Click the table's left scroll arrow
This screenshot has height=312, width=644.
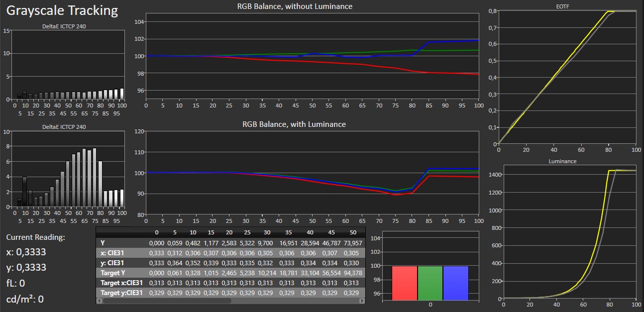[x=99, y=301]
